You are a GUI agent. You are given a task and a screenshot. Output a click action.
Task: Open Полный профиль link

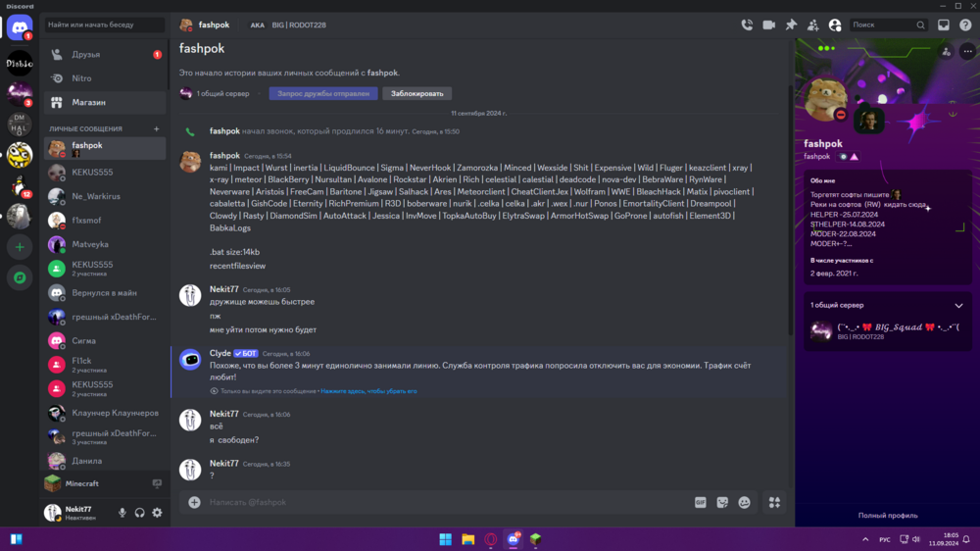tap(888, 516)
